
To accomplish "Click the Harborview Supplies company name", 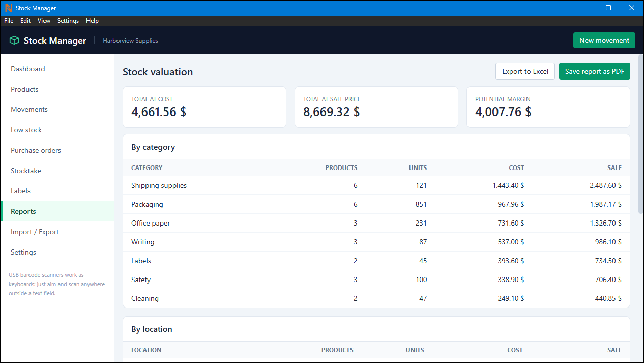I will pos(130,41).
